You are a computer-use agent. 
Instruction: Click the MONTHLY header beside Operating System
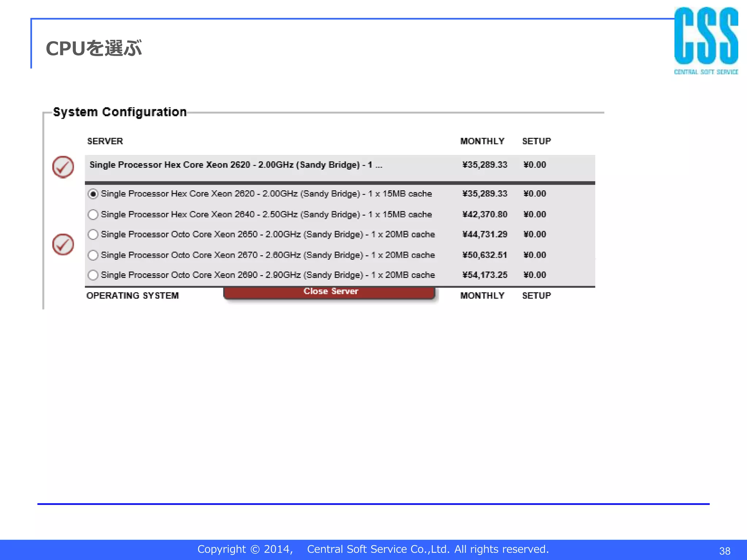pos(482,296)
